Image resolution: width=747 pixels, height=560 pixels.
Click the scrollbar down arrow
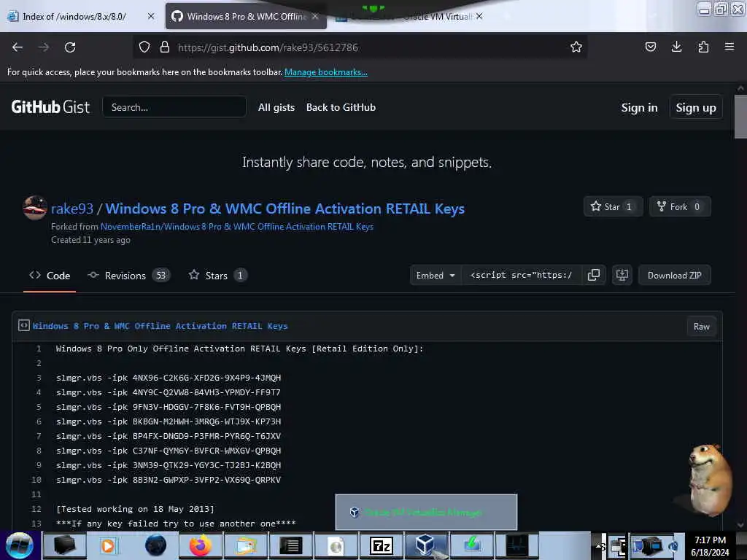click(740, 525)
